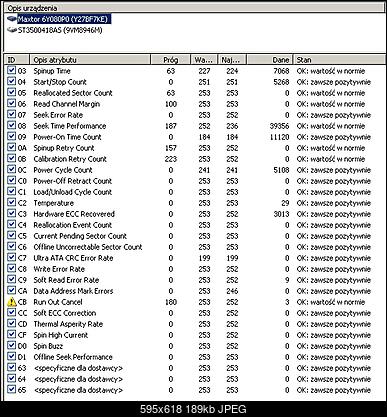Screen dimensions: 387x417
Task: Select the Run Out Cancel attribute
Action: coord(58,302)
